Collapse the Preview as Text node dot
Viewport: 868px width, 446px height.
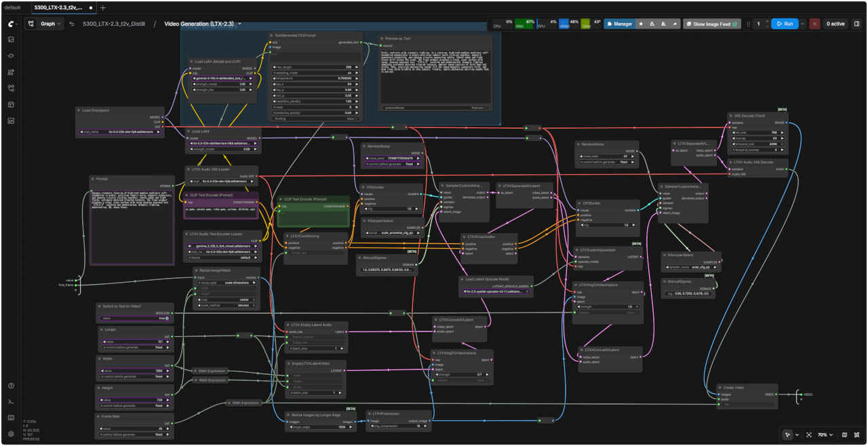pyautogui.click(x=383, y=39)
